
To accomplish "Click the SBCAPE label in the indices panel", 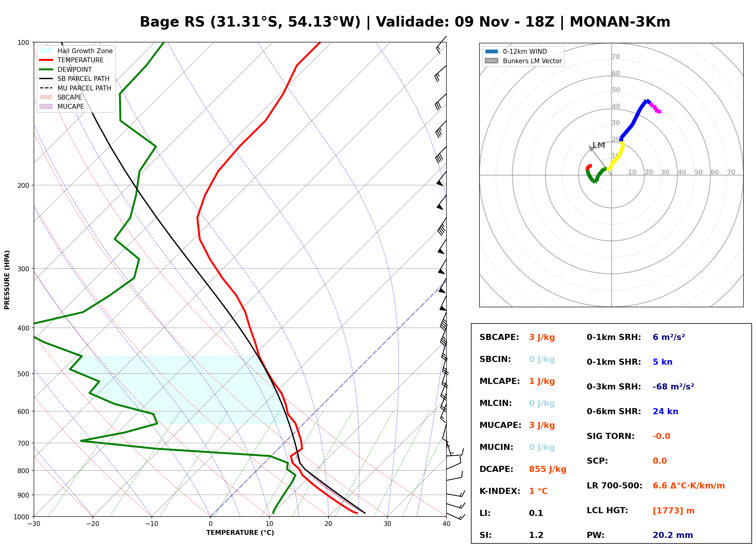I will [499, 337].
